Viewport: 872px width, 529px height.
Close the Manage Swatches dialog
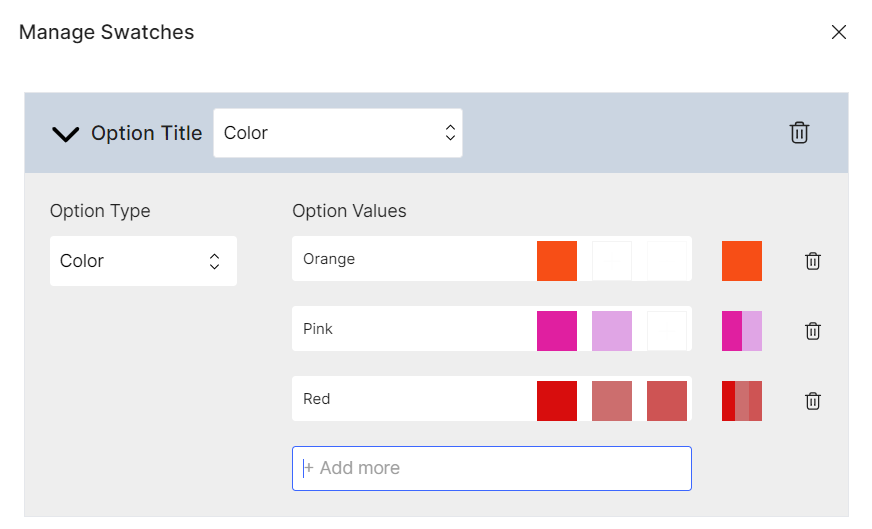839,32
